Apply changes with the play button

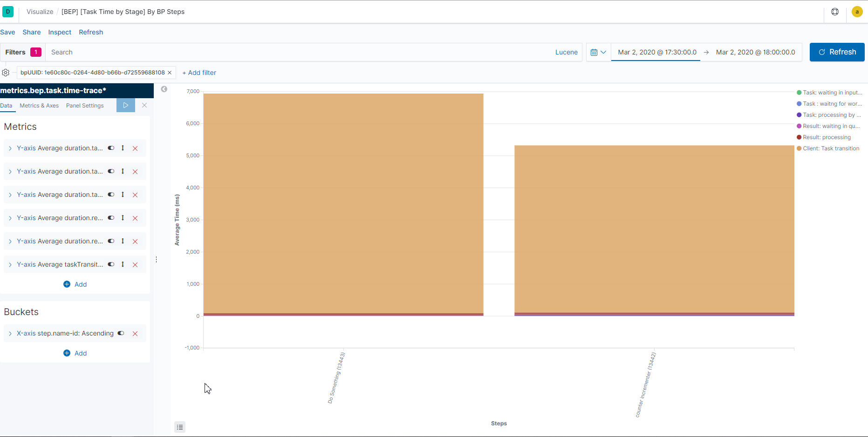click(126, 105)
